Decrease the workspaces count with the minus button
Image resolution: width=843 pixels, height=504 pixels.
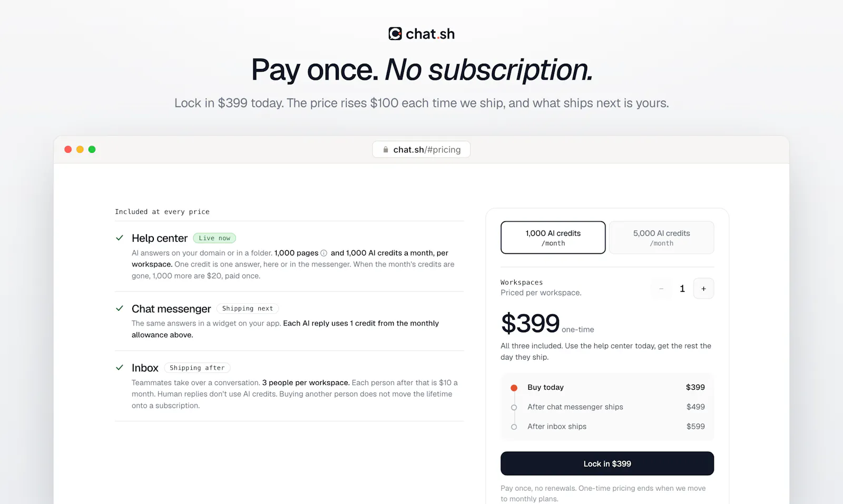(x=661, y=289)
